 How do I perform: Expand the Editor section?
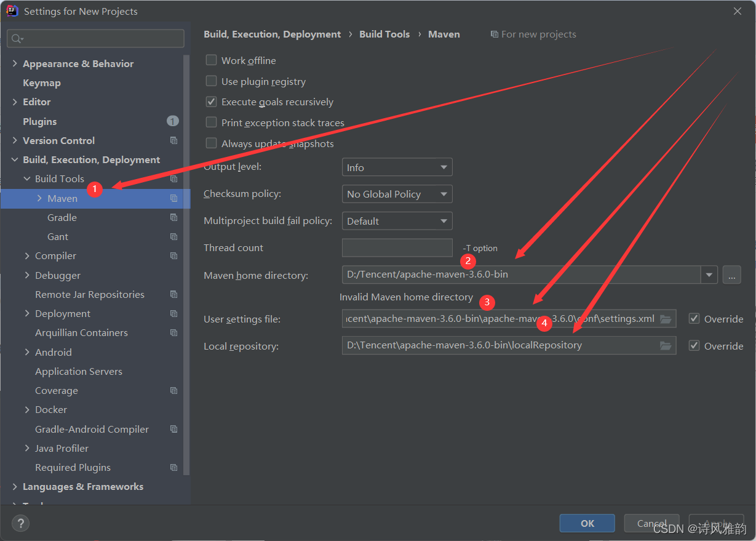(x=15, y=102)
